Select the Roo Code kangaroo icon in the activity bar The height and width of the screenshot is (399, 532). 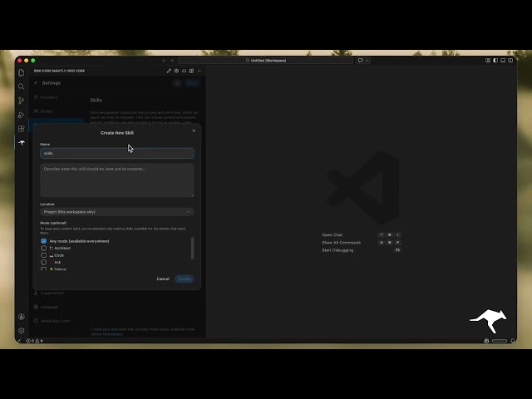(x=22, y=143)
